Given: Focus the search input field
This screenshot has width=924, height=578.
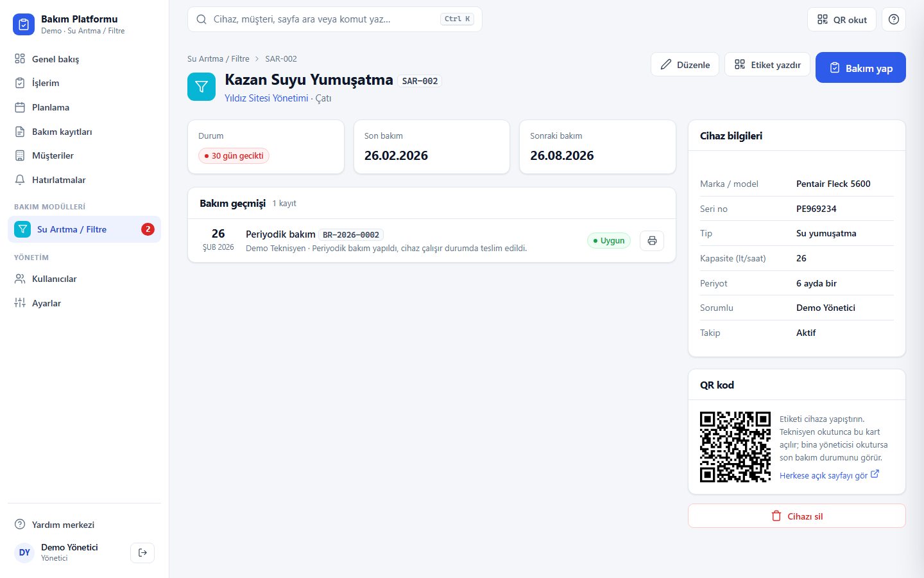Looking at the screenshot, I should click(334, 19).
